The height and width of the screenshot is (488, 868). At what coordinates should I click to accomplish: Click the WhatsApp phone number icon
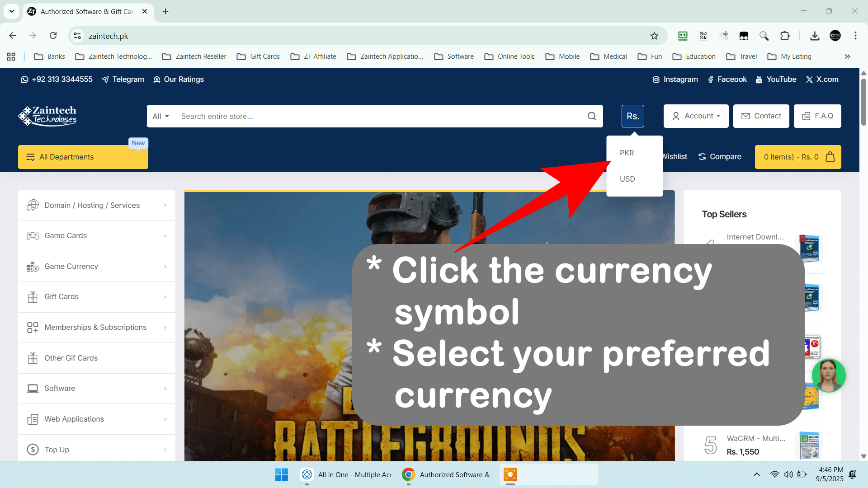pos(24,80)
